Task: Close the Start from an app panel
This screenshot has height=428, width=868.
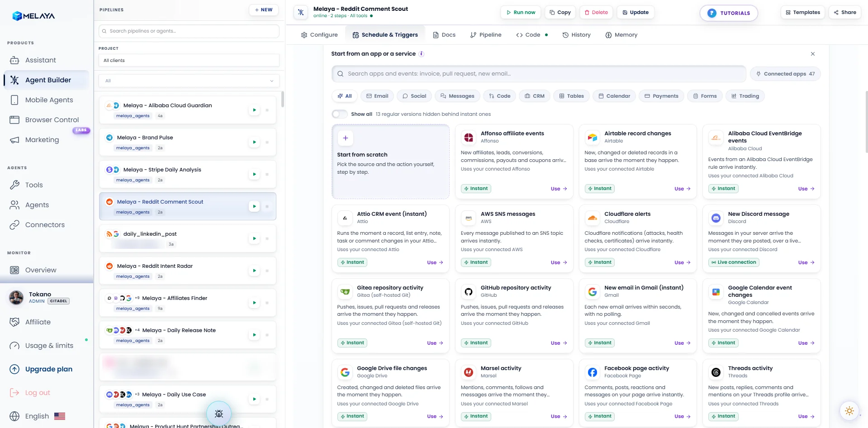Action: [x=813, y=54]
